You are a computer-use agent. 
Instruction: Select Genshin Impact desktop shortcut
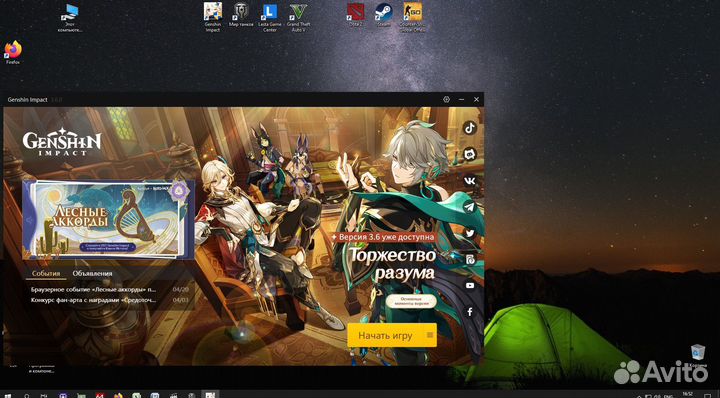click(x=213, y=17)
